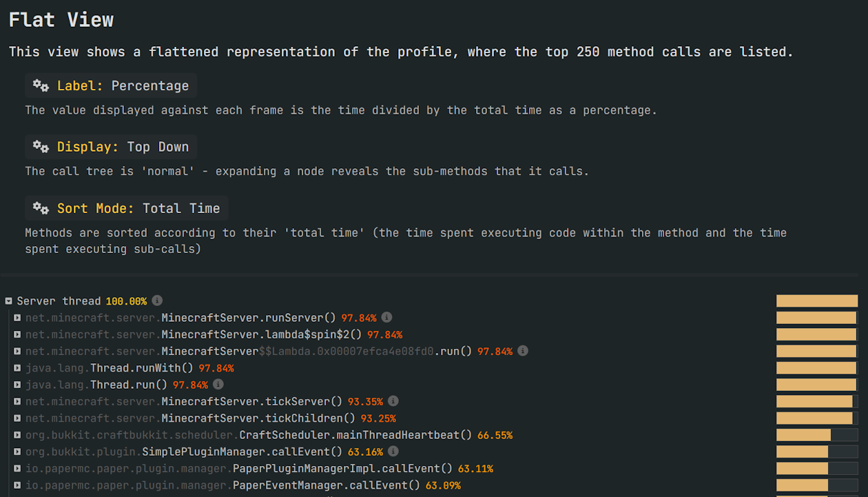
Task: Expand CraftScheduler.mainThreadHeartbeat() node
Action: (x=17, y=435)
